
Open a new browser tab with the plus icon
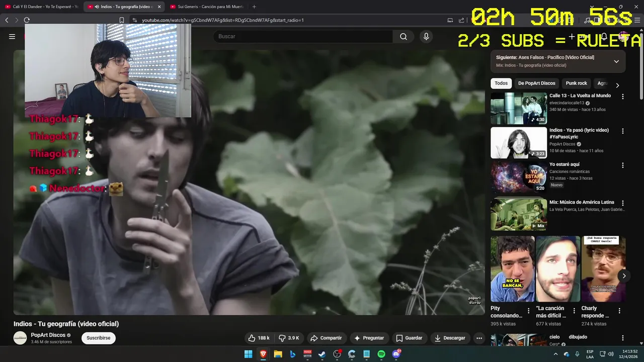click(x=254, y=7)
